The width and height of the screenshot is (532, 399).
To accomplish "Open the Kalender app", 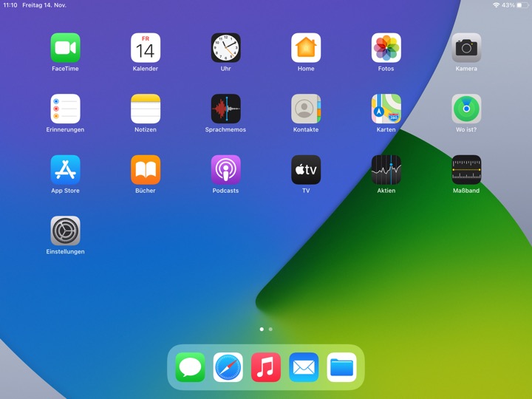I will point(146,47).
